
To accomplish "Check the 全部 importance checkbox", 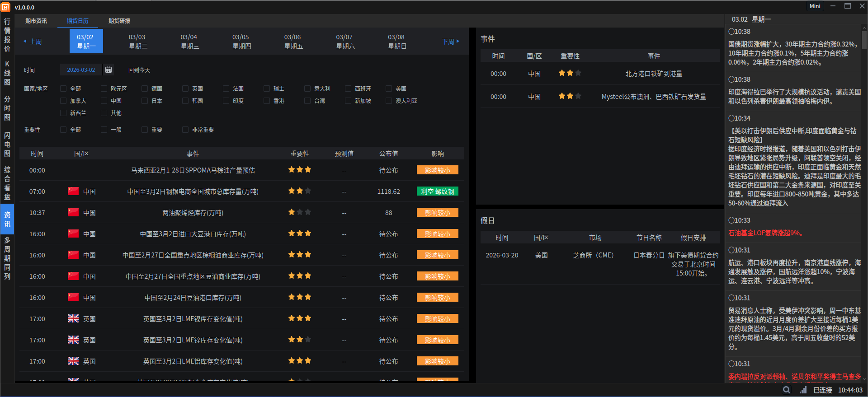I will pos(63,130).
